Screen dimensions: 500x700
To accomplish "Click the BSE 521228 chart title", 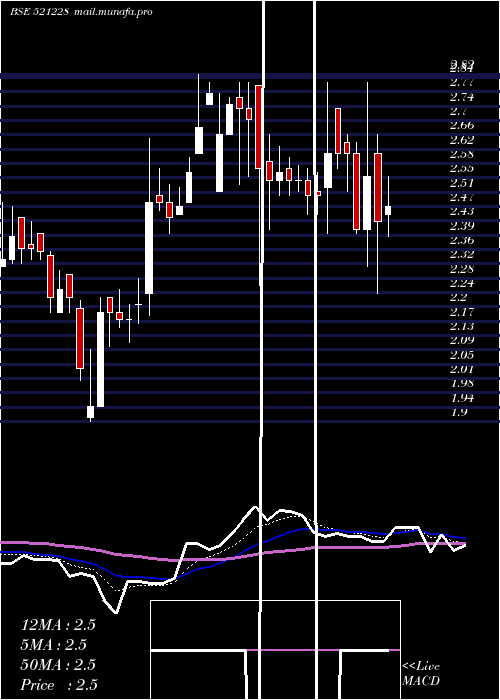I will (39, 12).
